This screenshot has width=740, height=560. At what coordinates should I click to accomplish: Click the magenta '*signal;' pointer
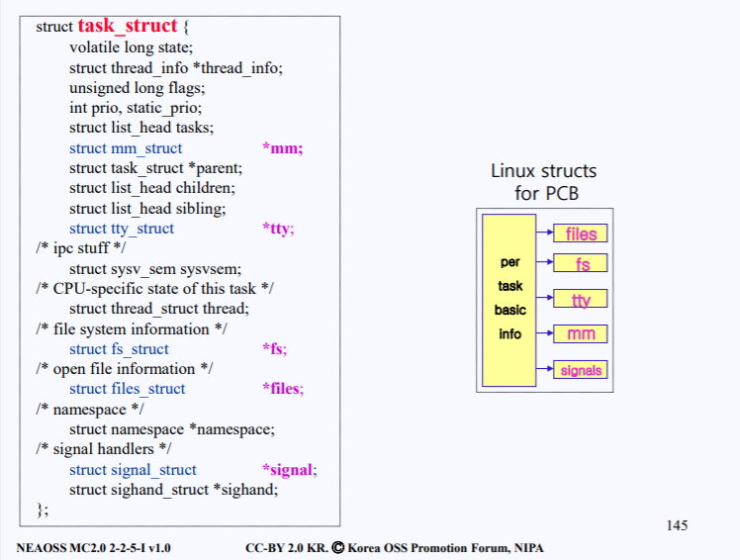pyautogui.click(x=290, y=470)
